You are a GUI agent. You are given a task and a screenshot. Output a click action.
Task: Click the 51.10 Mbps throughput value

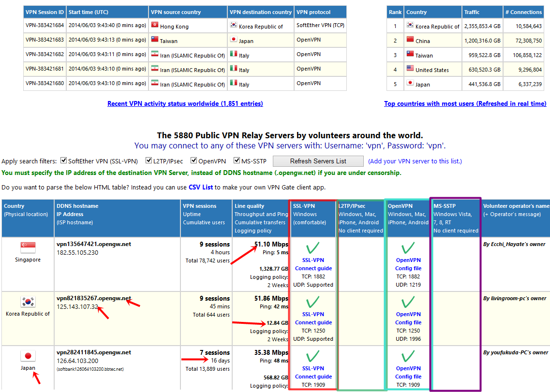point(271,245)
